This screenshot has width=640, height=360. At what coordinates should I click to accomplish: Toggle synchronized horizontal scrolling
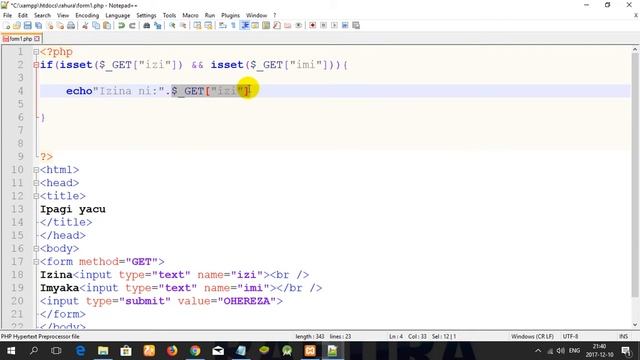coord(208,25)
